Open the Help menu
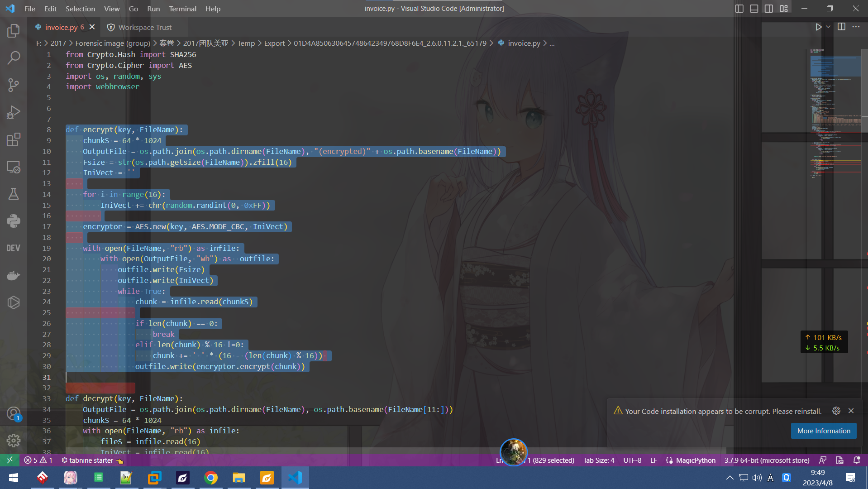The height and width of the screenshot is (489, 868). coord(213,9)
